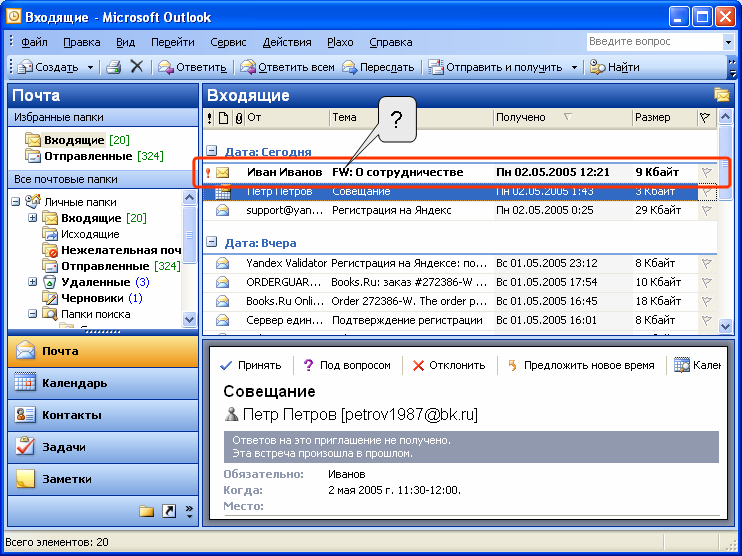Click the Print toolbar icon
This screenshot has width=742, height=556.
pos(114,67)
